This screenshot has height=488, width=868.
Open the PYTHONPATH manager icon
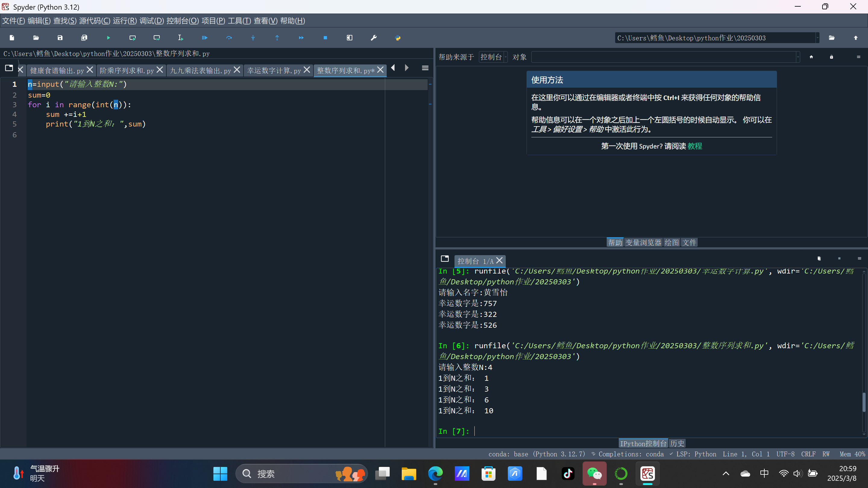398,38
